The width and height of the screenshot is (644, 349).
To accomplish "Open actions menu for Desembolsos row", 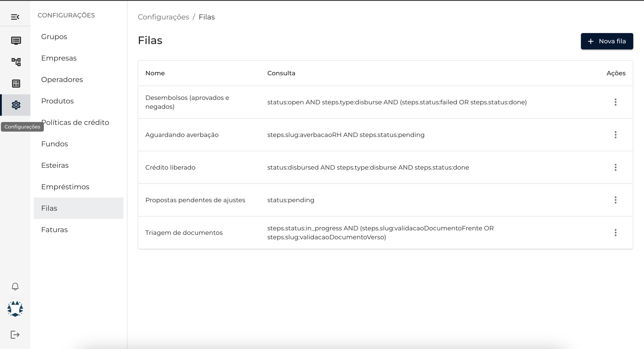I will pos(615,102).
